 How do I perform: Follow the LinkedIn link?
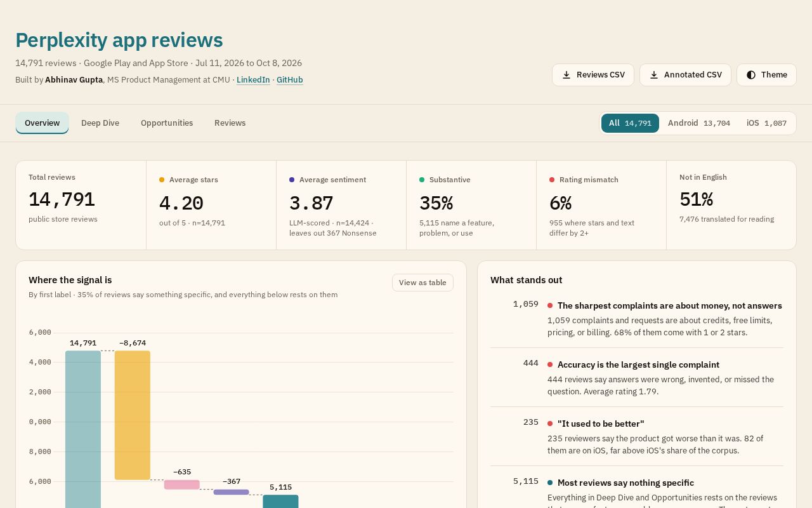[253, 80]
